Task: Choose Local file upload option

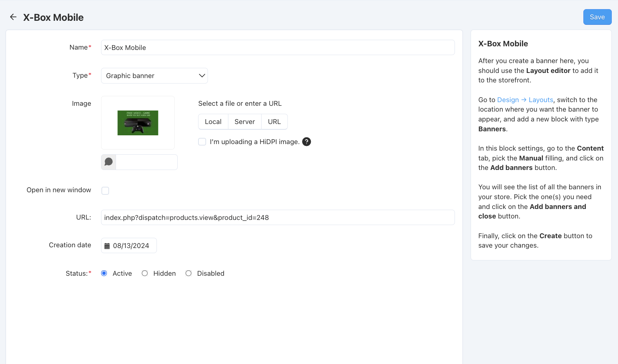Action: pyautogui.click(x=213, y=122)
